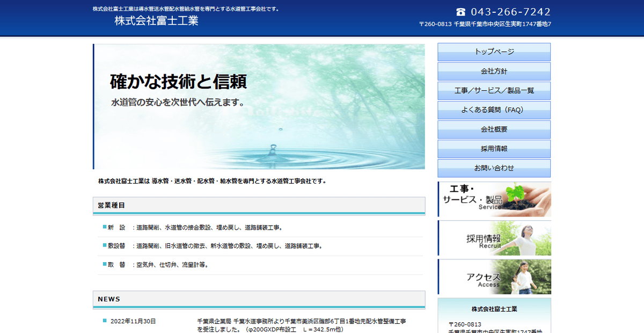The height and width of the screenshot is (333, 644).
Task: Select the 工事／サービス／製品一覧 menu item
Action: pos(494,91)
